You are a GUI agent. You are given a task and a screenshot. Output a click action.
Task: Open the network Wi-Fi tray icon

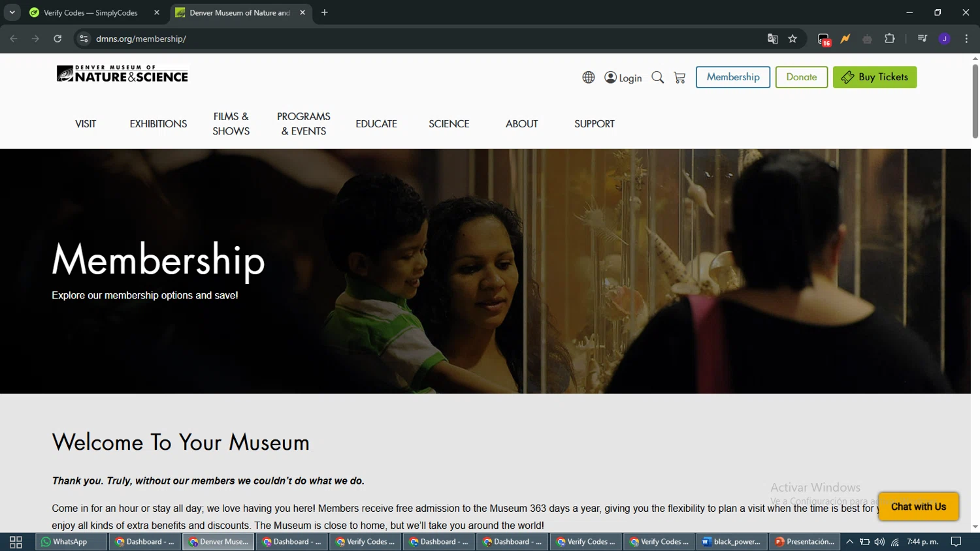[895, 542]
